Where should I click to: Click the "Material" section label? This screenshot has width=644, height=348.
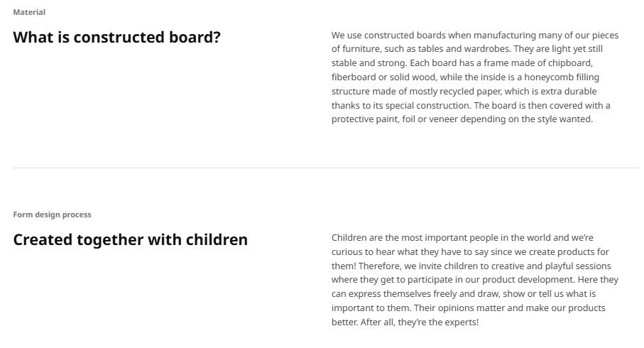tap(29, 12)
